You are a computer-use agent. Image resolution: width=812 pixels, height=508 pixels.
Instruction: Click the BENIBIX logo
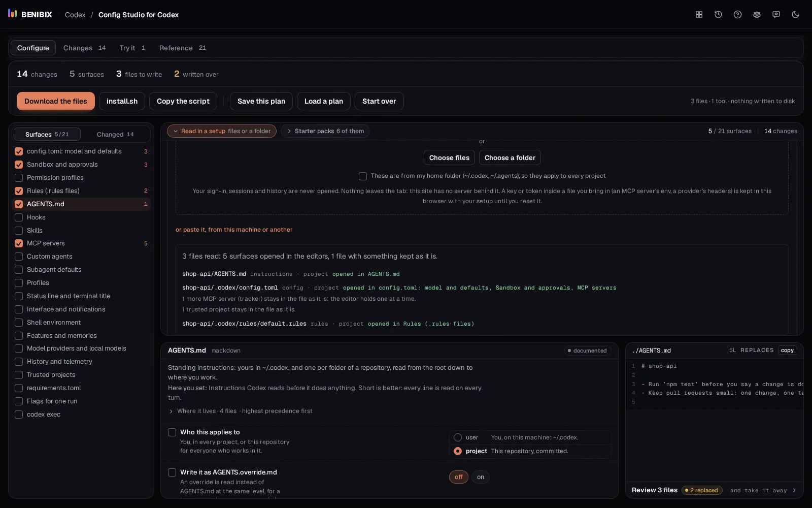(30, 14)
